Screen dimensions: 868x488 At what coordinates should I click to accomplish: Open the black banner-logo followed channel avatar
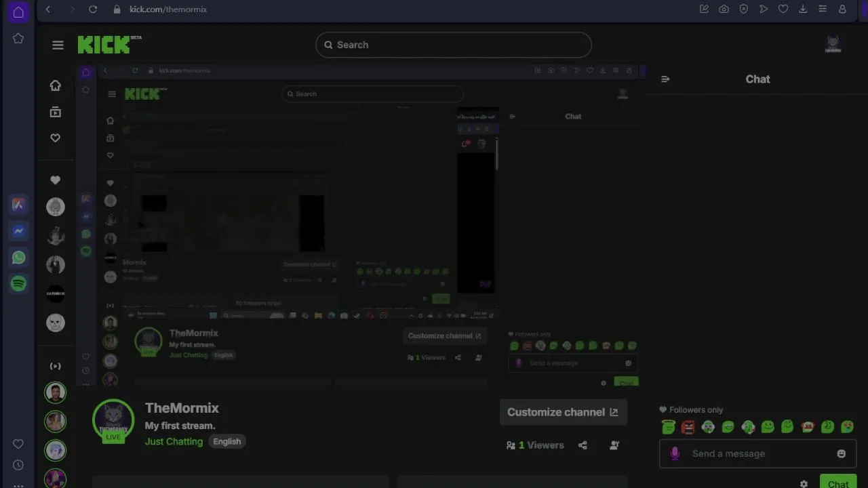(56, 293)
